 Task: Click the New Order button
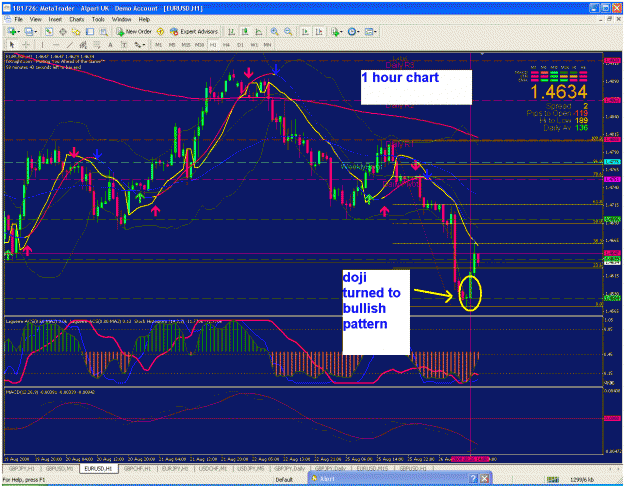coord(134,31)
